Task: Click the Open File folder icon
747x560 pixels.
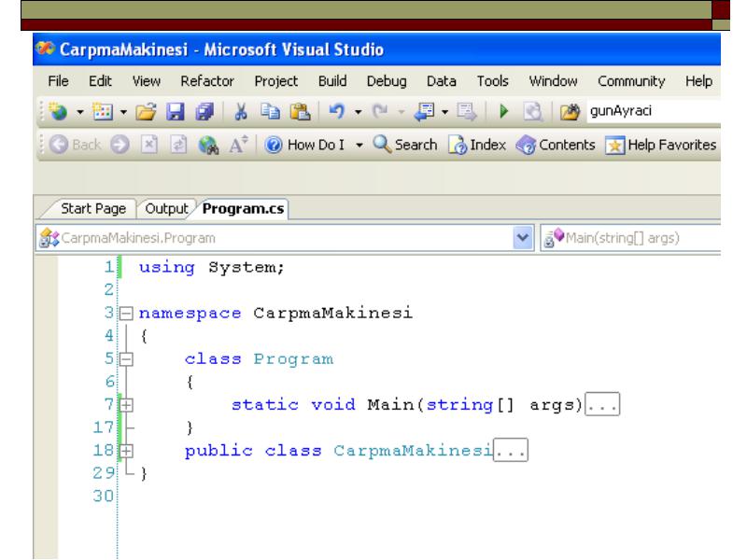Action: click(x=146, y=112)
